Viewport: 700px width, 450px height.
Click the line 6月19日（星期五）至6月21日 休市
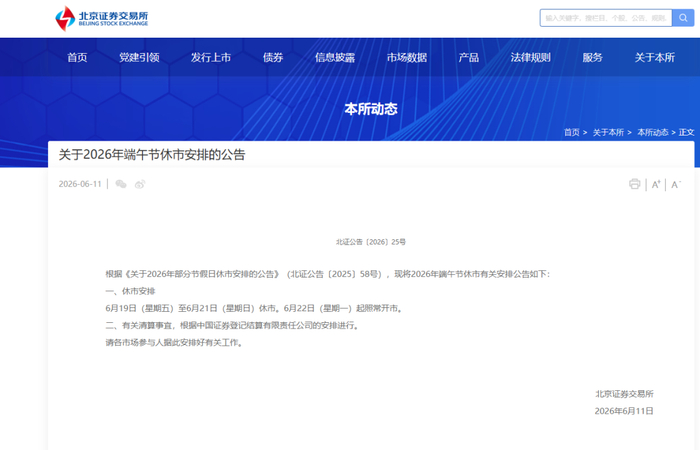click(254, 308)
